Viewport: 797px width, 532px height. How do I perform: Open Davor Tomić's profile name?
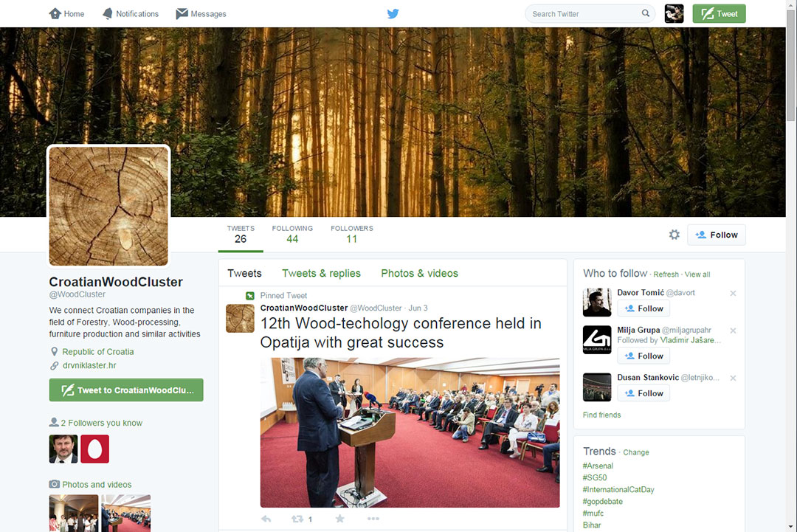tap(641, 293)
